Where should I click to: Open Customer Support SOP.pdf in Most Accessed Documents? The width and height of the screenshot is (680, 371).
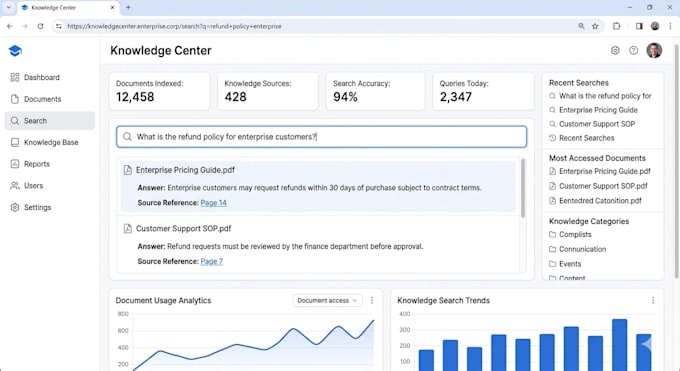click(x=603, y=186)
